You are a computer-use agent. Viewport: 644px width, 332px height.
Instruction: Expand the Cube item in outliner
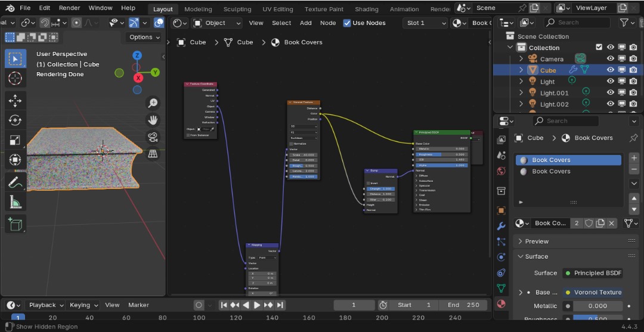point(521,70)
